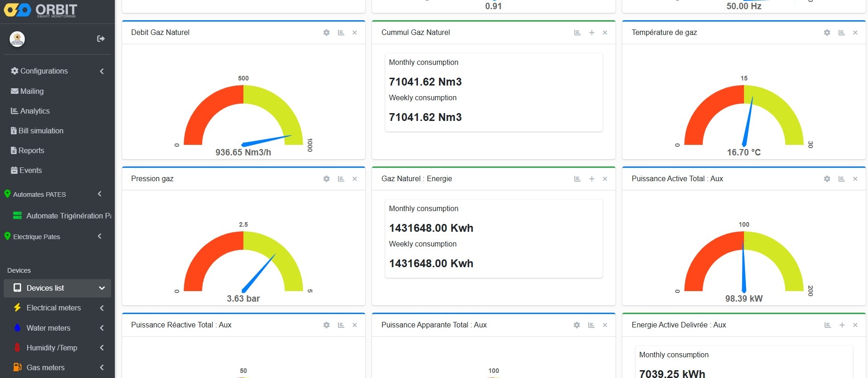Click plus icon on Cummul Gaz Naturel widget
Image resolution: width=868 pixels, height=378 pixels.
tap(592, 33)
